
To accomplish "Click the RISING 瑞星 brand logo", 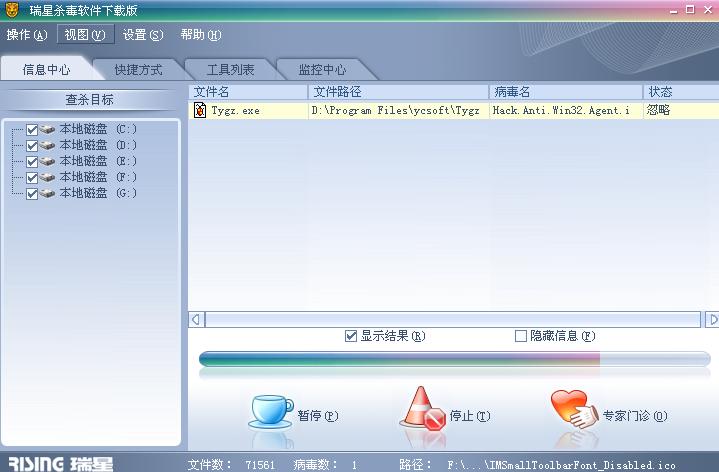I will point(61,464).
